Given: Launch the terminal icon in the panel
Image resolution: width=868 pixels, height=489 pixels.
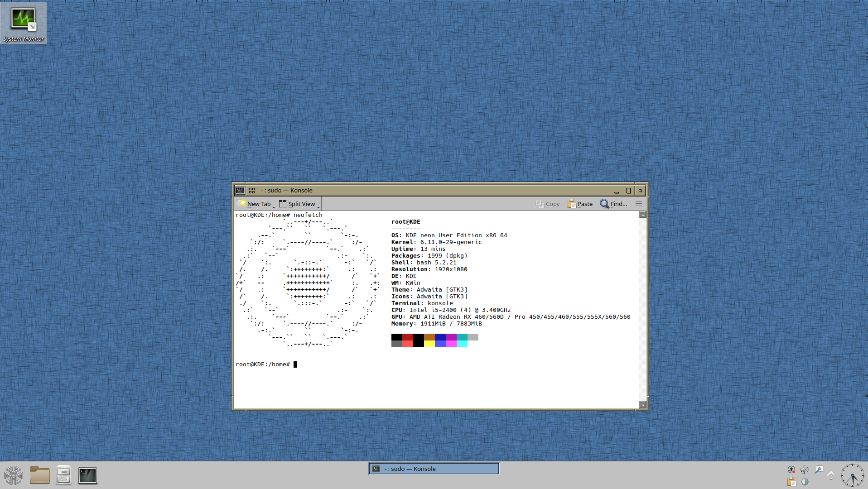Looking at the screenshot, I should (x=87, y=475).
